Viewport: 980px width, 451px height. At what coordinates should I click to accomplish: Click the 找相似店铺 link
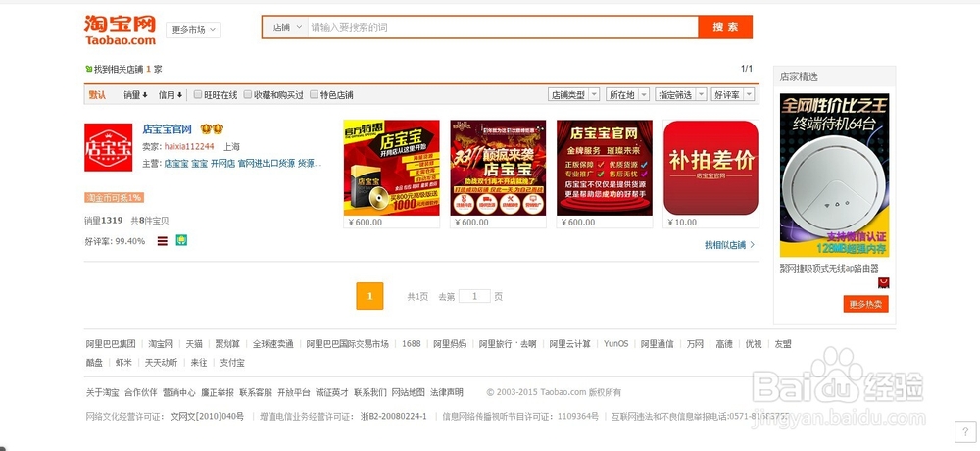pyautogui.click(x=725, y=244)
